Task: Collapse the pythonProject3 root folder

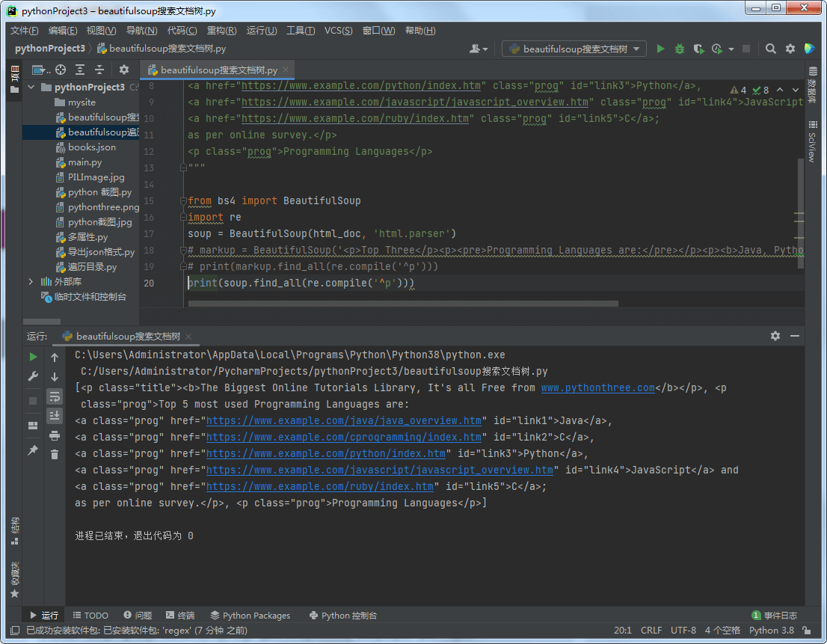Action: [31, 87]
